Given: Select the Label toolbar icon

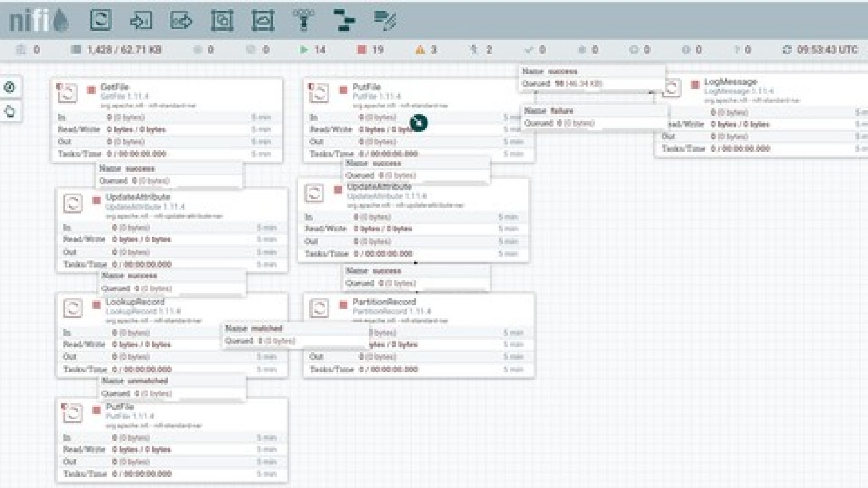Looking at the screenshot, I should click(x=385, y=20).
